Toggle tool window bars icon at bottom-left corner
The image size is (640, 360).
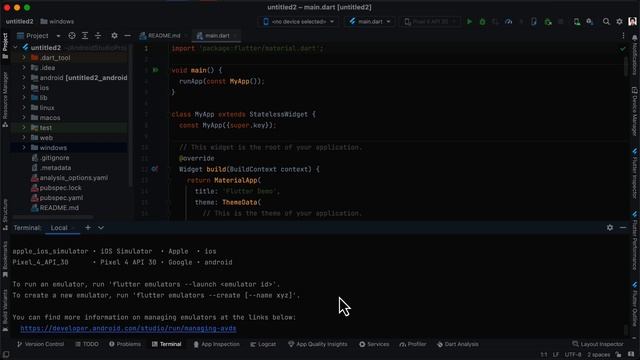6,355
